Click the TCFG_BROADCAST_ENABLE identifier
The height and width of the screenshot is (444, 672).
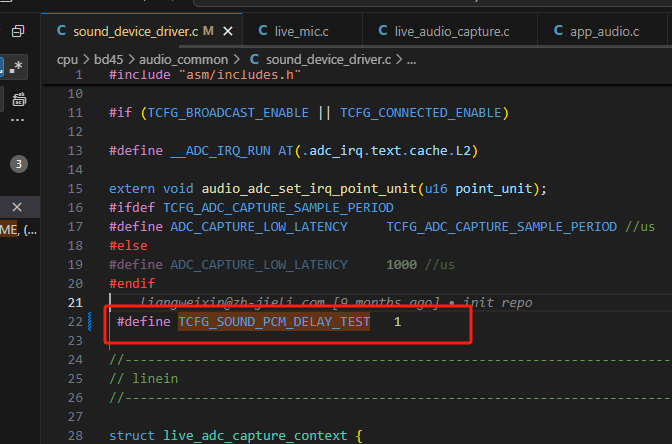228,113
